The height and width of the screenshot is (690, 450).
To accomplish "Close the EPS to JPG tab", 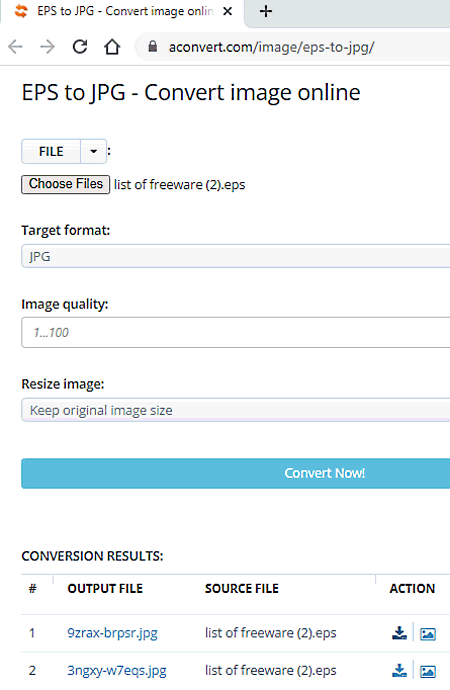I will click(x=227, y=11).
